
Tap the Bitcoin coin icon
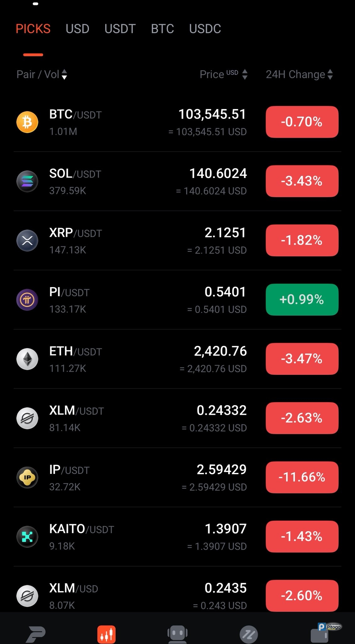27,122
